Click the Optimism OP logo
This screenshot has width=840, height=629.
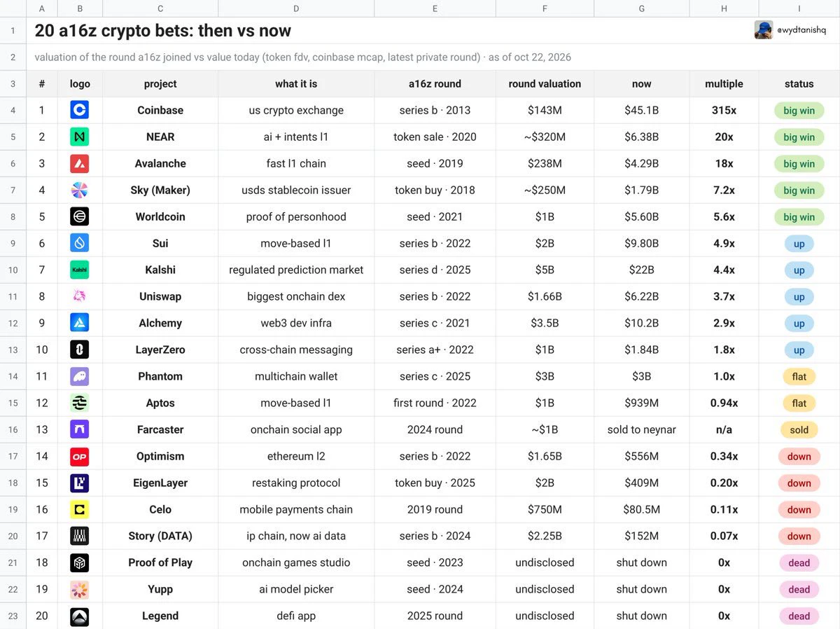pos(80,456)
